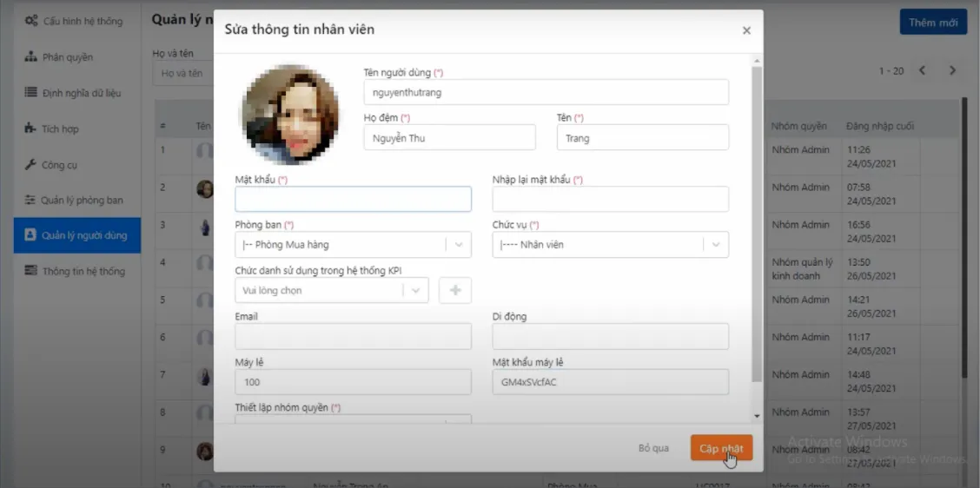Click the server icon beside Thông tin hệ thống
Image resolution: width=980 pixels, height=488 pixels.
pos(30,271)
